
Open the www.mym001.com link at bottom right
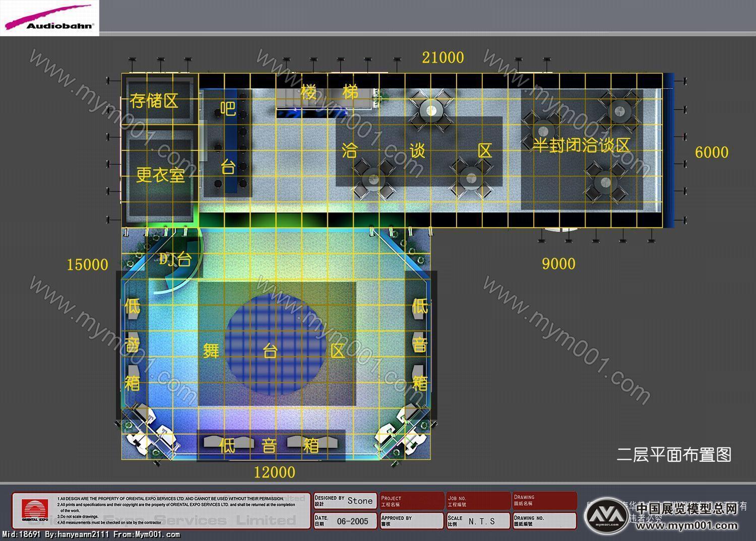click(x=687, y=525)
